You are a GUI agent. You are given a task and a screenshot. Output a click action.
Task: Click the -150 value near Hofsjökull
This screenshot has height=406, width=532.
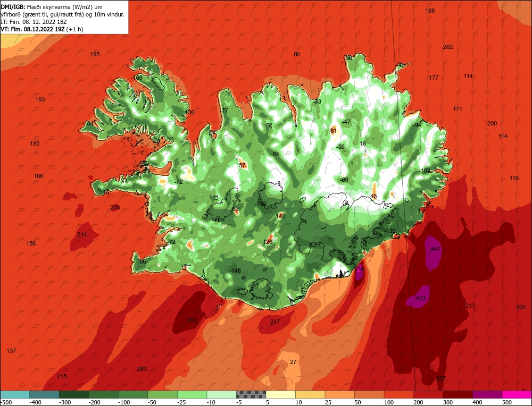261,204
